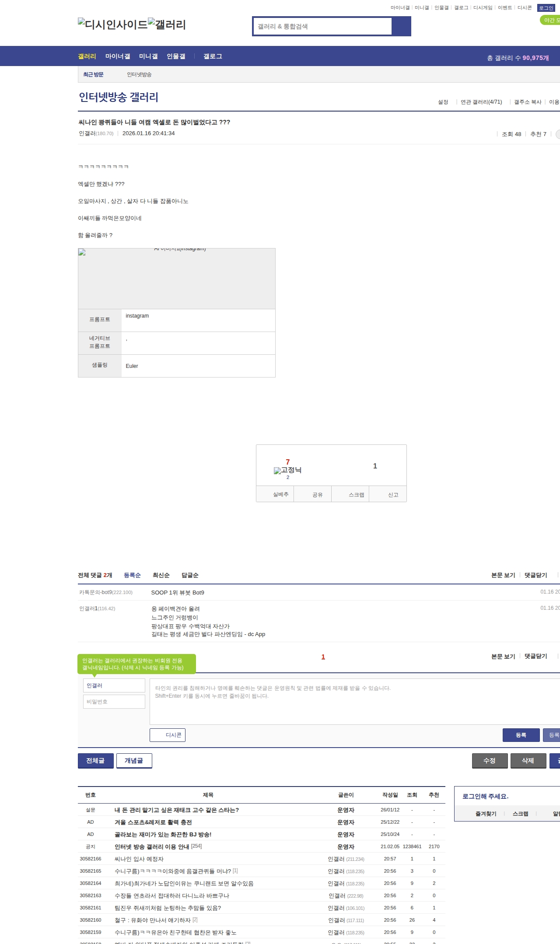The width and height of the screenshot is (560, 944).
Task: Click the 갤러리 logo image
Action: pyautogui.click(x=167, y=24)
